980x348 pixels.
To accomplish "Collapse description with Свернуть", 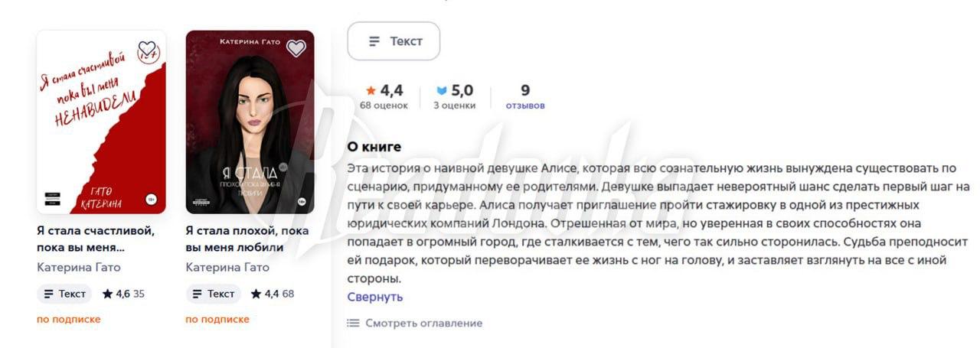I will [375, 297].
